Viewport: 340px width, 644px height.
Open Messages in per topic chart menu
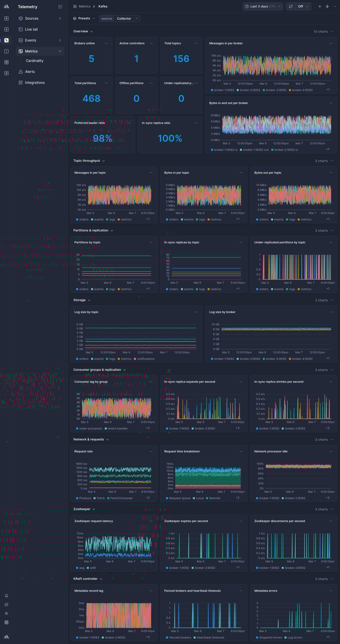coord(151,173)
